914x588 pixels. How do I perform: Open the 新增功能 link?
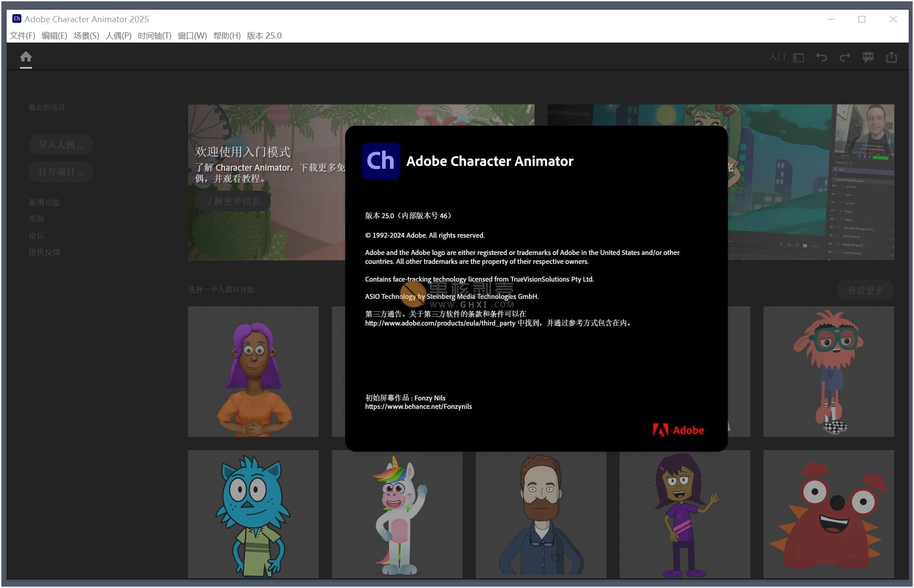pos(44,203)
